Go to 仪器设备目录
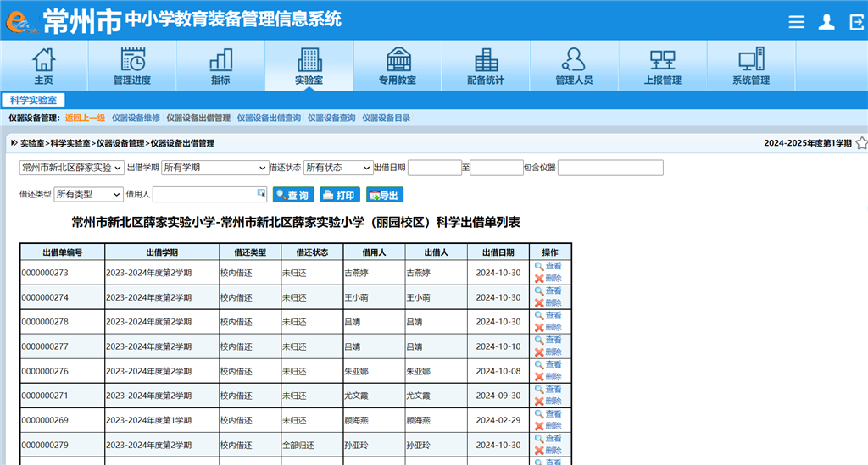This screenshot has height=465, width=868. [386, 119]
